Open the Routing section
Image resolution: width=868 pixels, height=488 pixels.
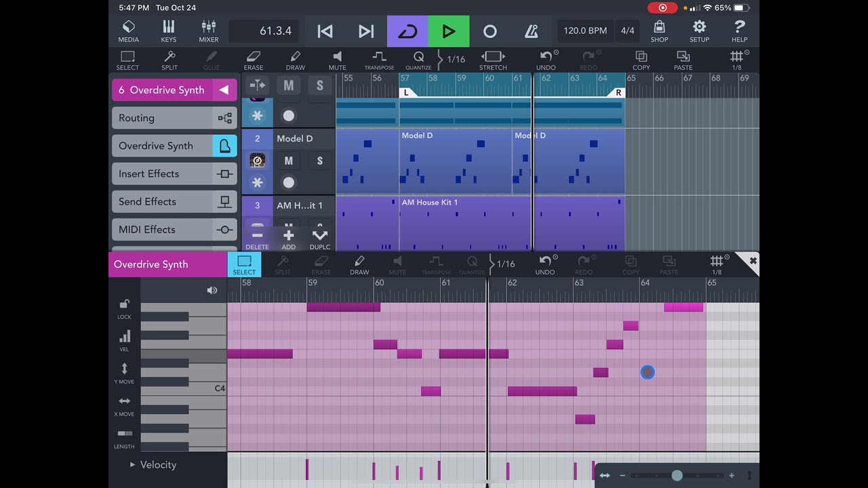point(174,118)
